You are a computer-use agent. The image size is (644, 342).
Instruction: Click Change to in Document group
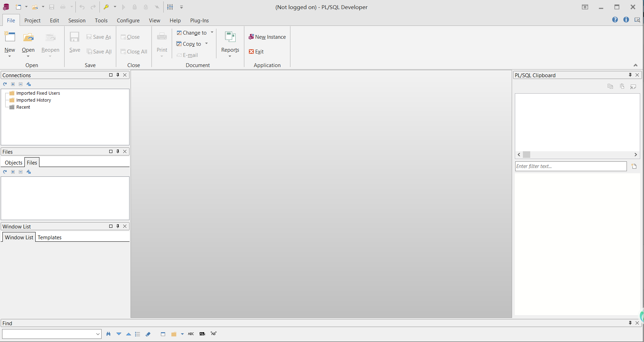point(192,33)
